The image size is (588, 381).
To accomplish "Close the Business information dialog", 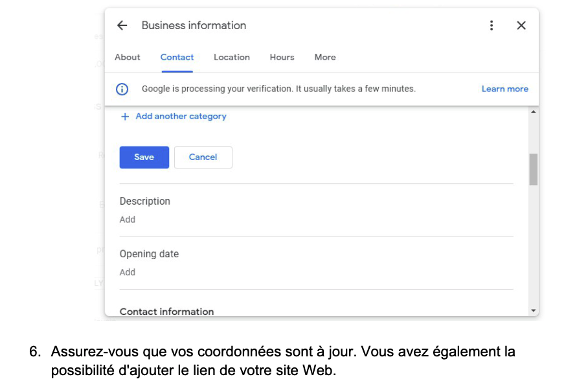I will (x=521, y=25).
